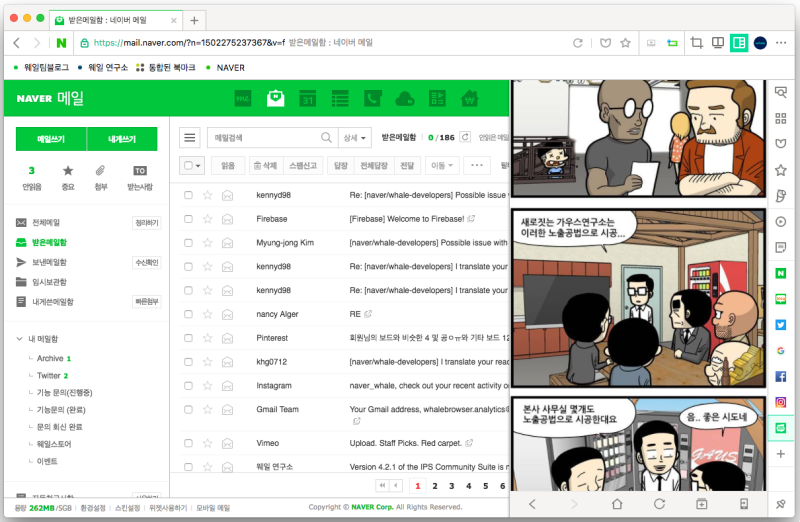The image size is (800, 522).
Task: Check the Firebase mail checkbox
Action: (188, 219)
